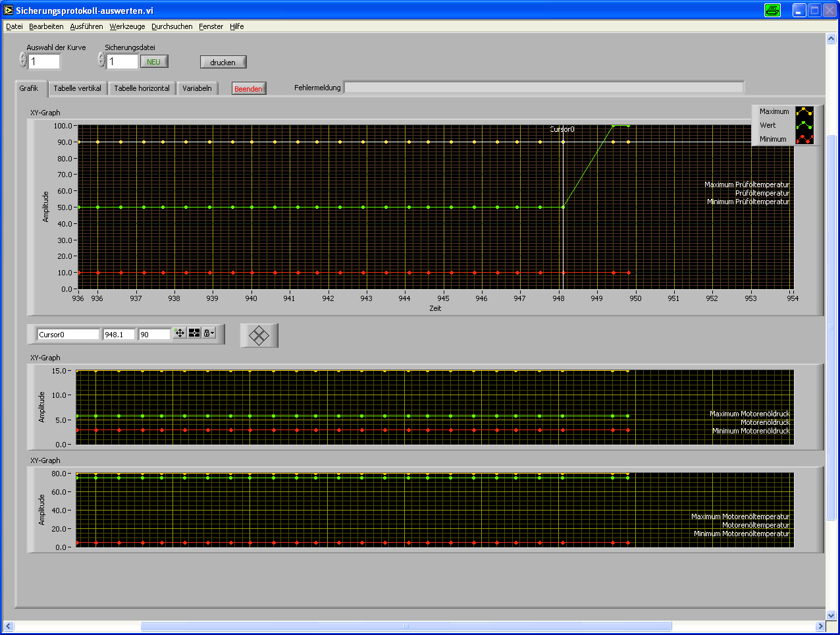Switch to the Tabelle vertikal tab
840x635 pixels.
click(x=78, y=88)
